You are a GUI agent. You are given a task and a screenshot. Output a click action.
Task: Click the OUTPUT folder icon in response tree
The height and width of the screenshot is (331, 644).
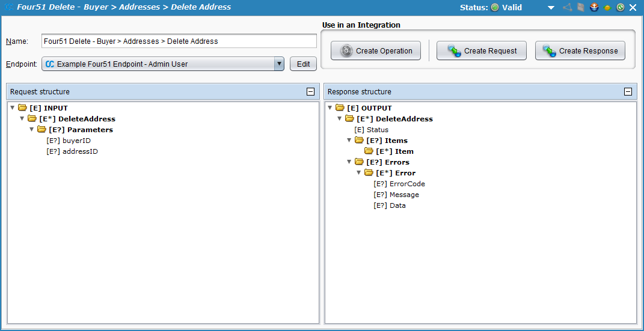coord(340,108)
